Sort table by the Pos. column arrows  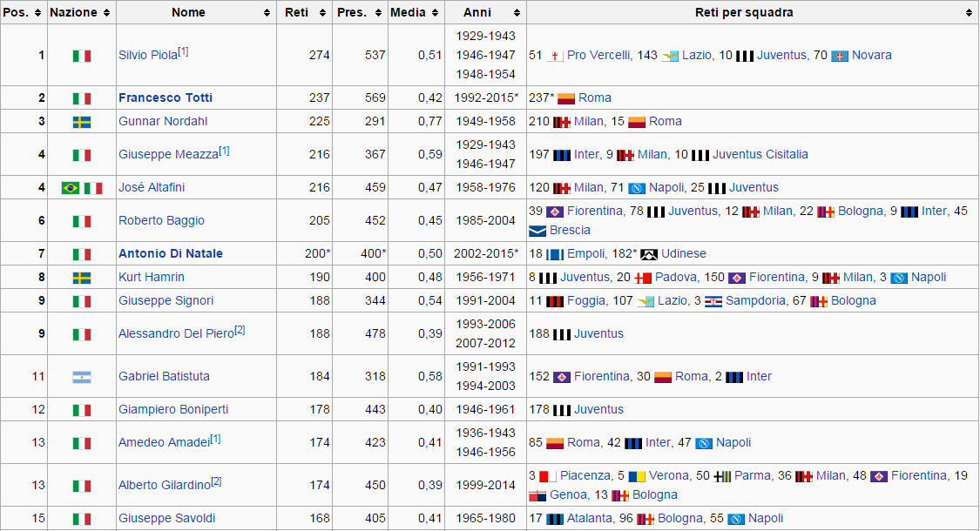[37, 12]
